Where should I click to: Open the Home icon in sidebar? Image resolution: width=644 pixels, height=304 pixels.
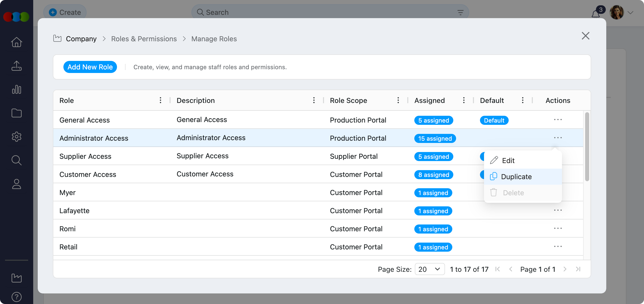coord(17,42)
